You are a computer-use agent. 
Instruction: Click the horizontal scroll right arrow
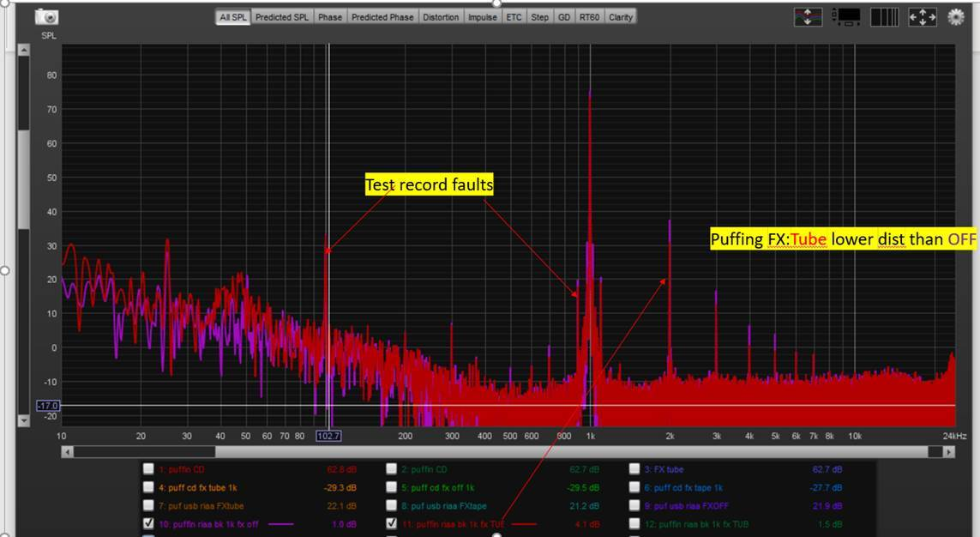coord(948,451)
